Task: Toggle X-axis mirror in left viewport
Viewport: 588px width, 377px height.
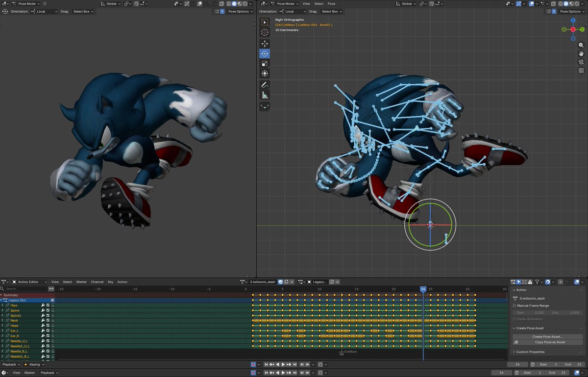Action: [x=222, y=11]
